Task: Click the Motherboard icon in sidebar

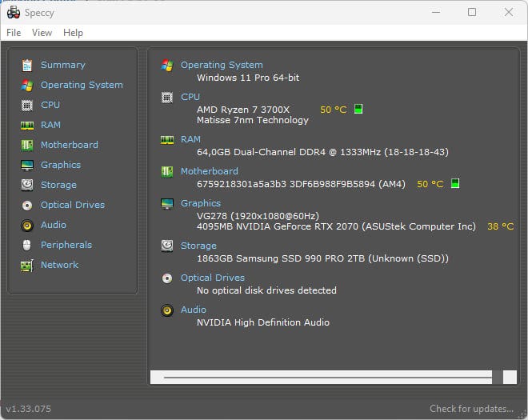Action: coord(27,145)
